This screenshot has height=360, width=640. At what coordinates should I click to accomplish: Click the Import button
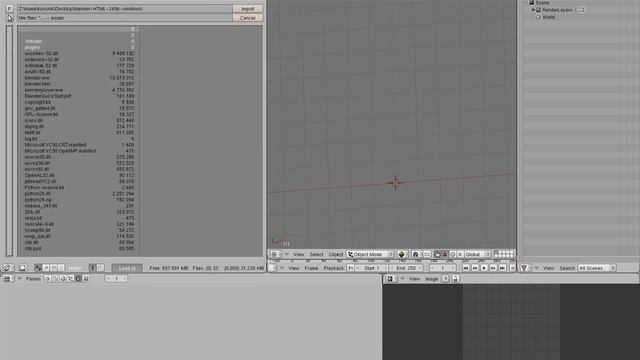pos(248,9)
